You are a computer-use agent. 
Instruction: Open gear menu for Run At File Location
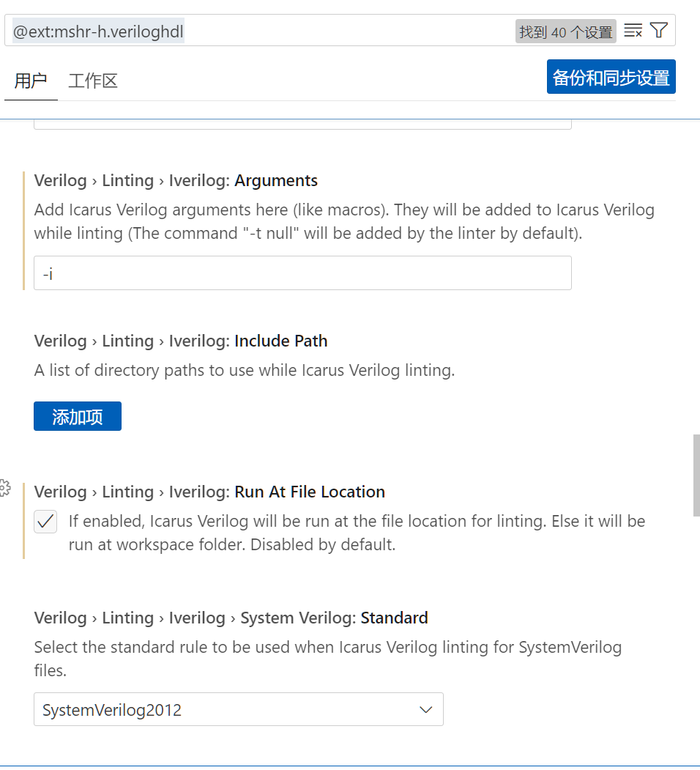(x=4, y=488)
